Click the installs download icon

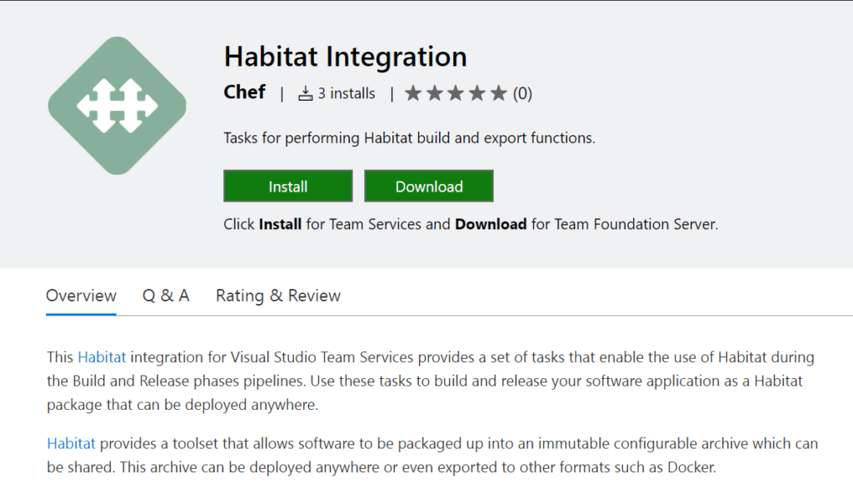point(305,92)
